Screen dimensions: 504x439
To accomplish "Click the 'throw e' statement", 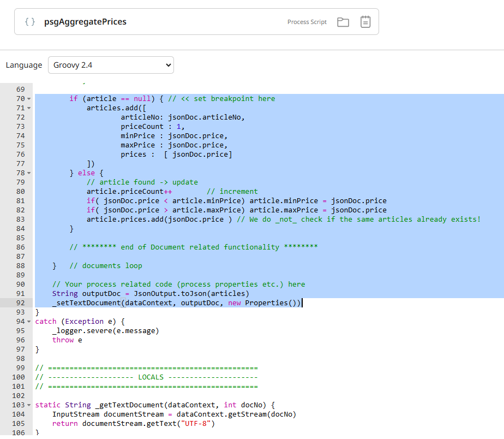I will pos(67,340).
